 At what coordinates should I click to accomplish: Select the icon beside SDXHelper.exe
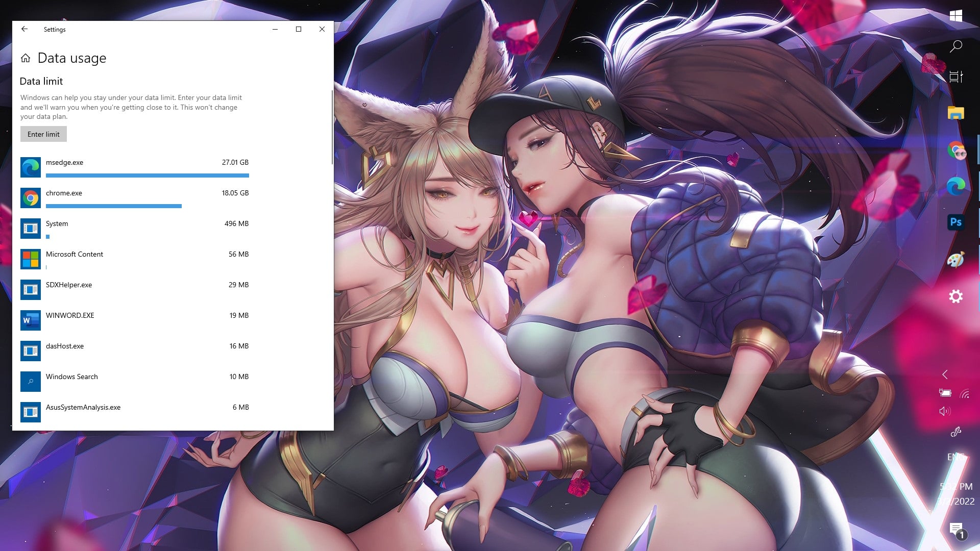click(31, 290)
